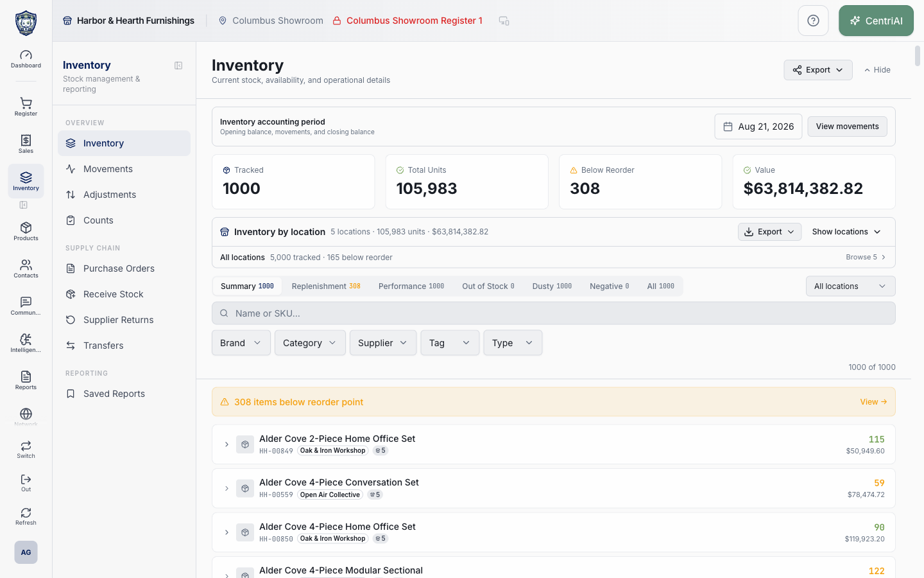Open the All locations filter dropdown
The width and height of the screenshot is (924, 578).
coord(850,286)
